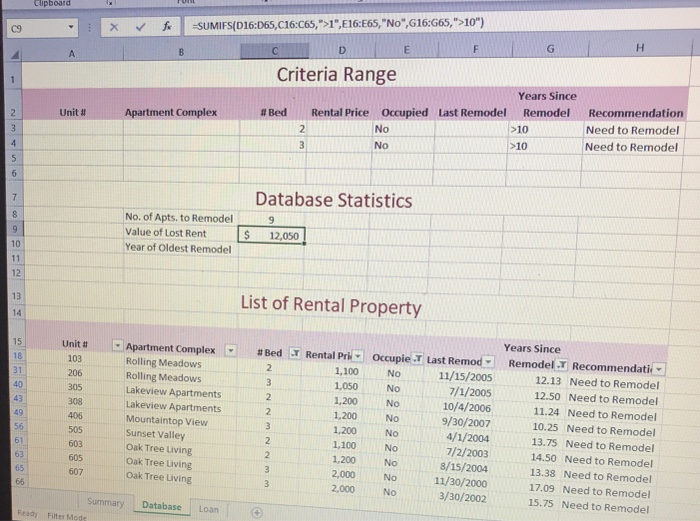Select column B header
Image resolution: width=700 pixels, height=521 pixels.
(181, 52)
